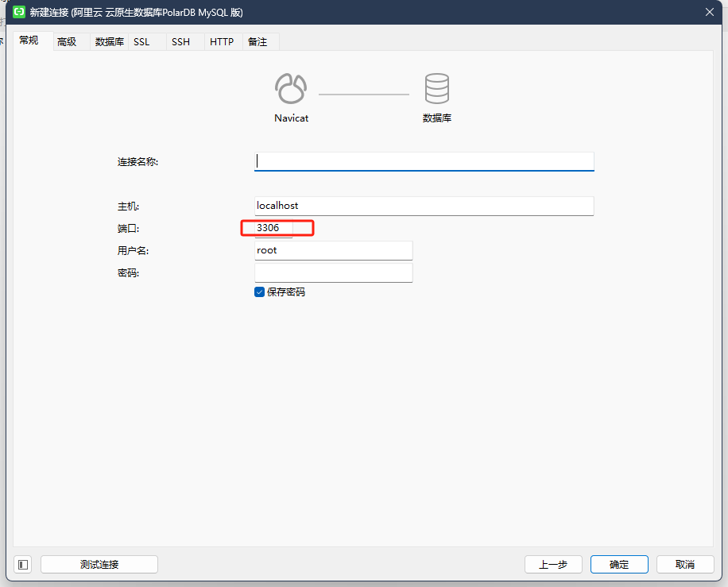Click inside the 连接名称 input field

[x=424, y=161]
